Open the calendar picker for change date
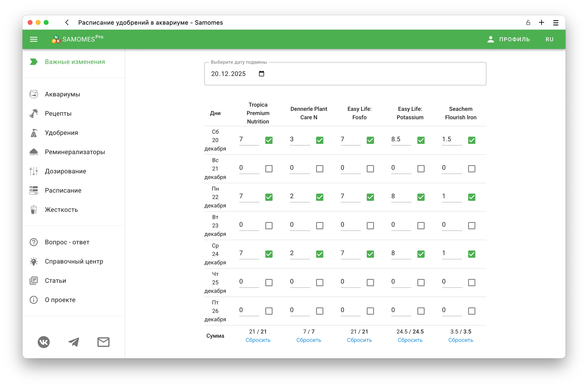The height and width of the screenshot is (388, 588). click(x=262, y=74)
